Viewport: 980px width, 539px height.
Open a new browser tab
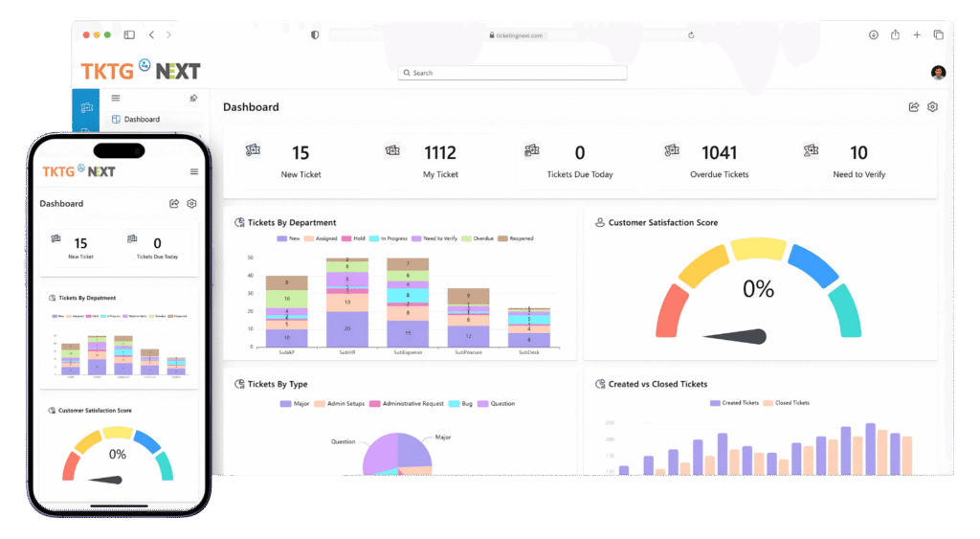917,34
